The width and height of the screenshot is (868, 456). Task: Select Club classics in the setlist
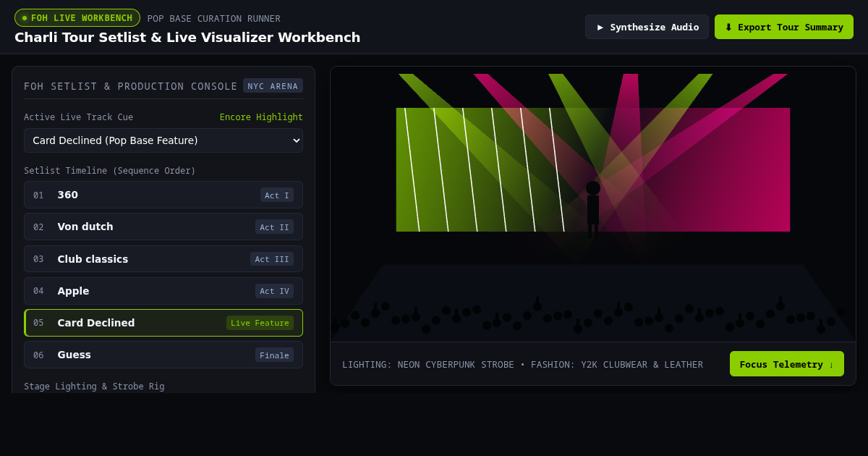tap(163, 259)
